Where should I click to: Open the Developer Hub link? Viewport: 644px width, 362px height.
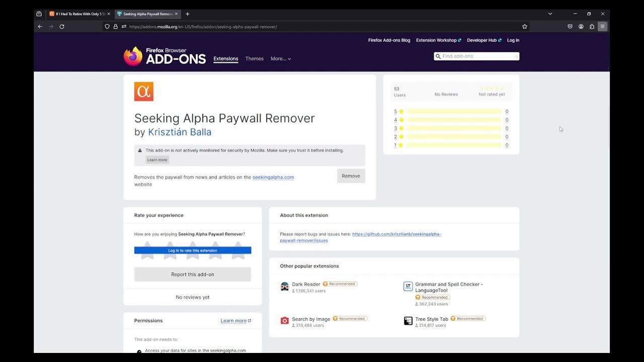(484, 40)
